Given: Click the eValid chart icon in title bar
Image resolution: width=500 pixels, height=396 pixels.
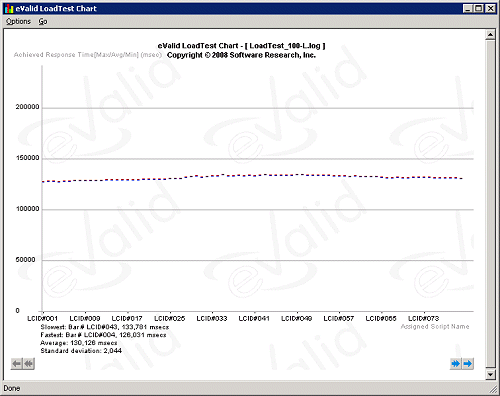Looking at the screenshot, I should tap(9, 9).
